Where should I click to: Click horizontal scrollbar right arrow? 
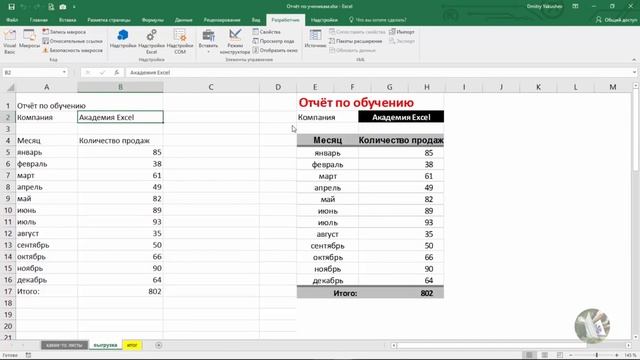pos(629,345)
